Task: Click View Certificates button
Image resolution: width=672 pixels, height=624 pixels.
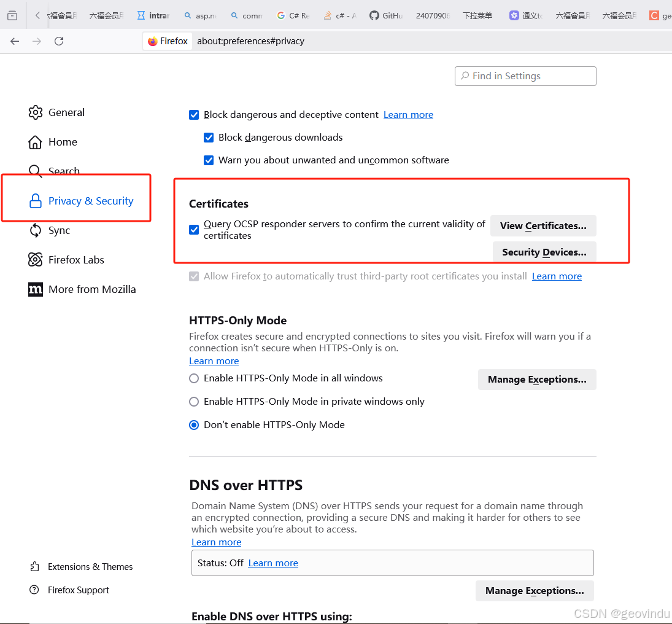Action: [543, 226]
